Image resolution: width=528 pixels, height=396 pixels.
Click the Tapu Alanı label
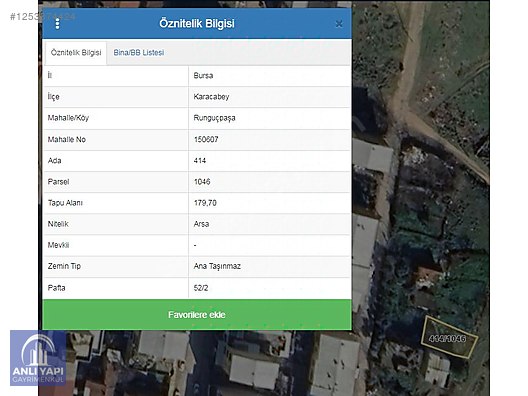tap(65, 203)
